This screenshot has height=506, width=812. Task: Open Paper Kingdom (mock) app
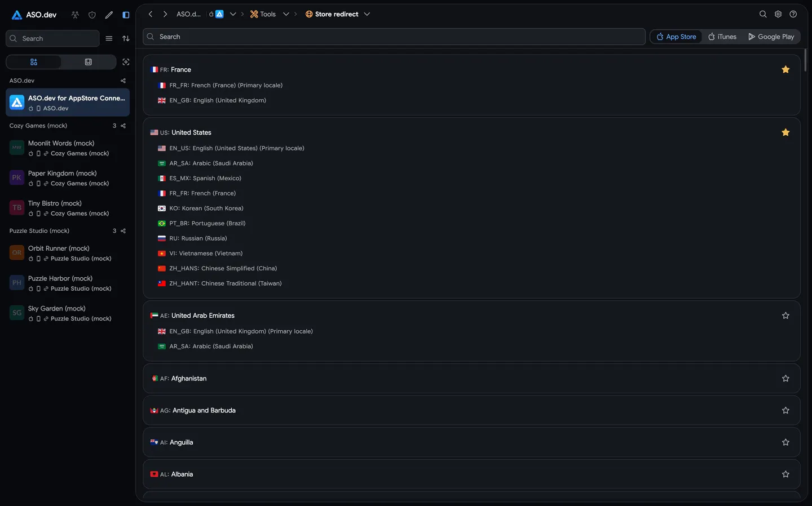(x=68, y=178)
